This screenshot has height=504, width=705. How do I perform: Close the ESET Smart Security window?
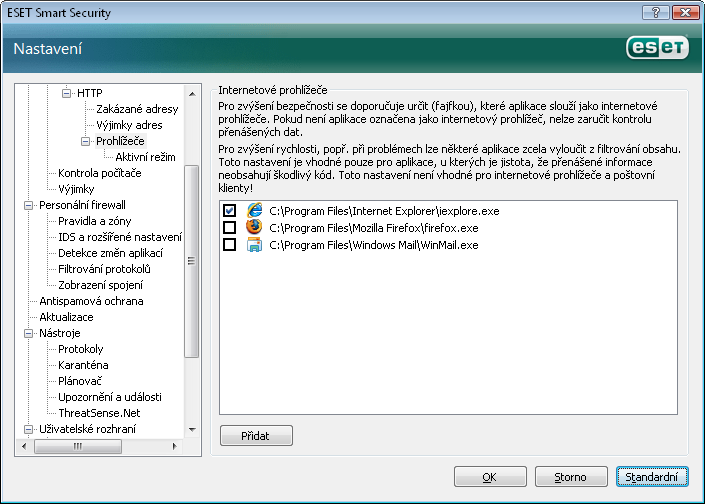point(685,13)
